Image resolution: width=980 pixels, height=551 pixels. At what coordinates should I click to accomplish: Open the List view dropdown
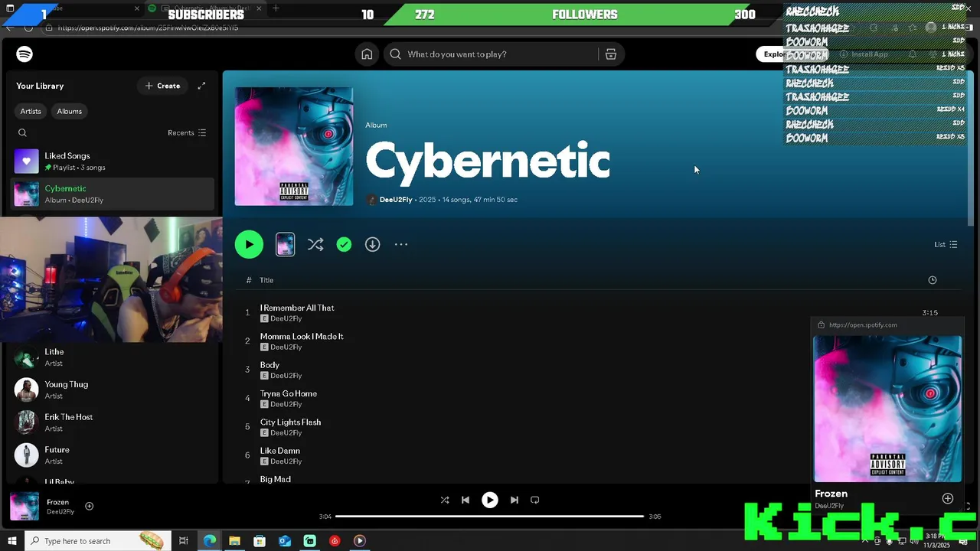tap(946, 244)
